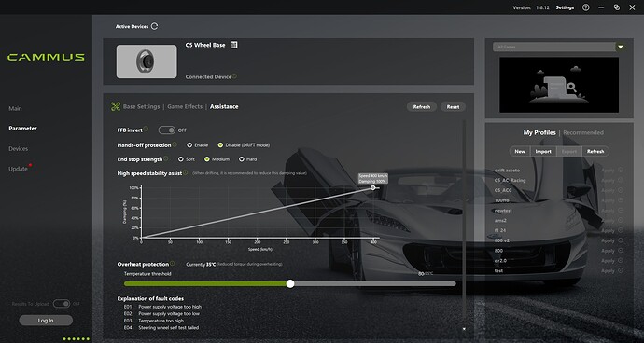Click Settings in the title bar
Image resolution: width=644 pixels, height=343 pixels.
[x=565, y=7]
